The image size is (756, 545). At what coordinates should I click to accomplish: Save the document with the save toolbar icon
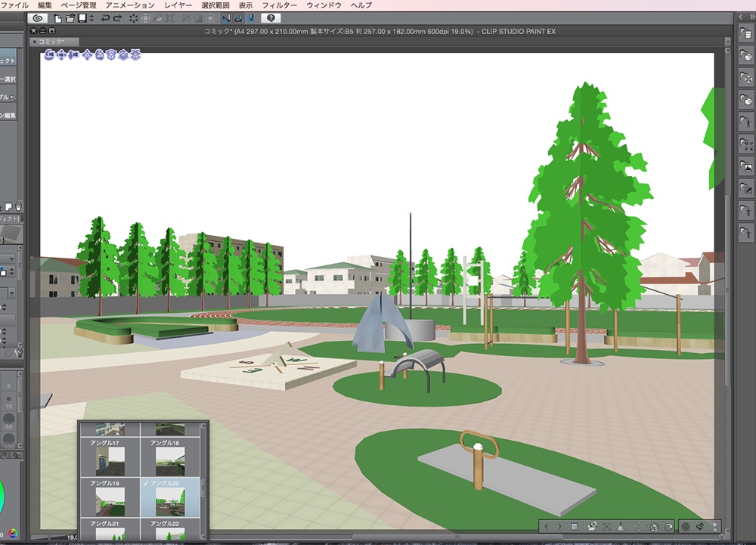[81, 19]
